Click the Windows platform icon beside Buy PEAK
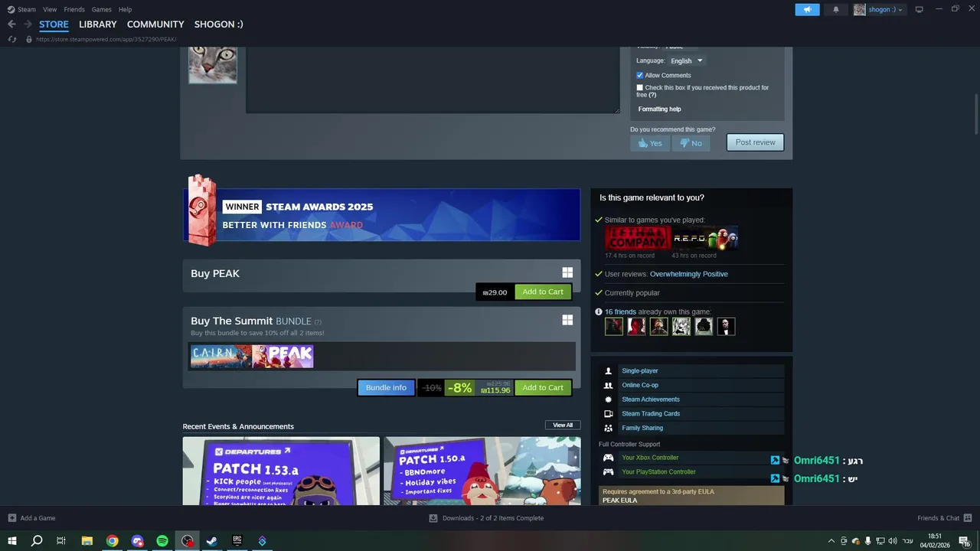 [567, 272]
